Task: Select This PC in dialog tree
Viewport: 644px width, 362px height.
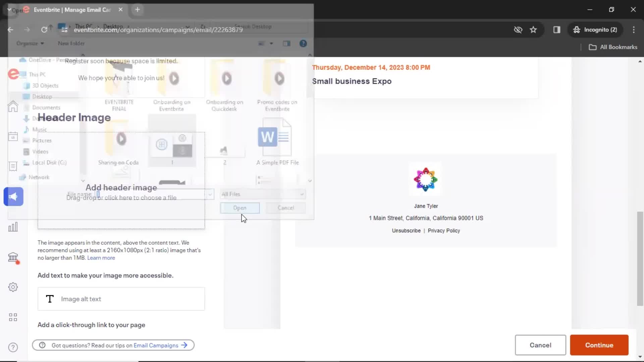Action: point(33,74)
